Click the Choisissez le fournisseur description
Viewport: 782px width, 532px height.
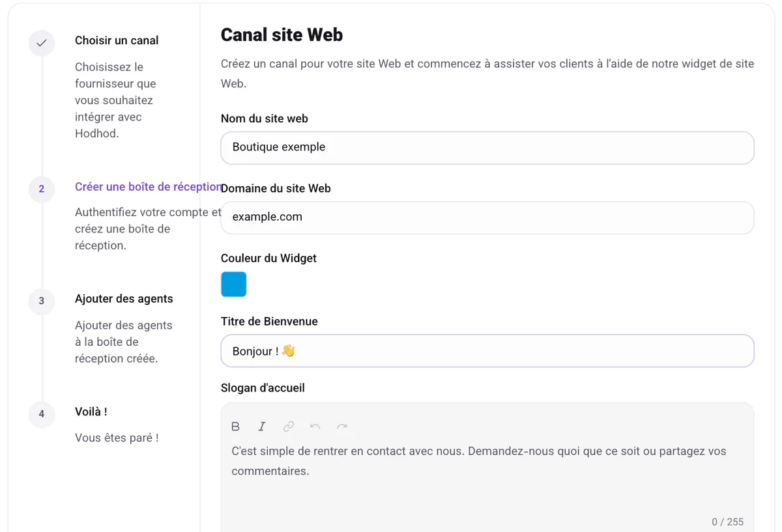[x=115, y=100]
